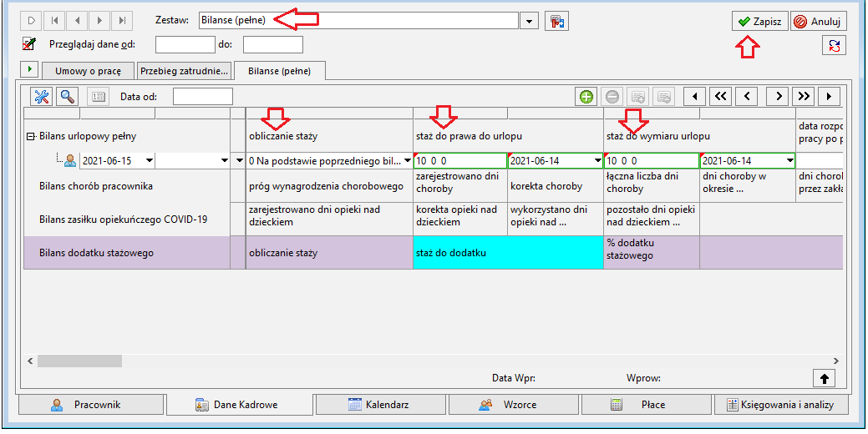This screenshot has width=868, height=434.
Task: Open the 2021-06-15 date dropdown
Action: [x=150, y=161]
